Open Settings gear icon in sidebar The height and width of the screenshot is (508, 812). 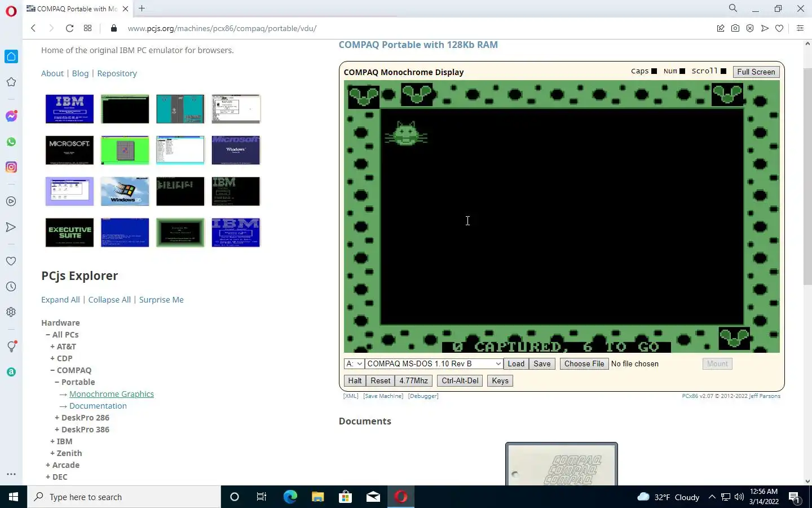pyautogui.click(x=11, y=312)
